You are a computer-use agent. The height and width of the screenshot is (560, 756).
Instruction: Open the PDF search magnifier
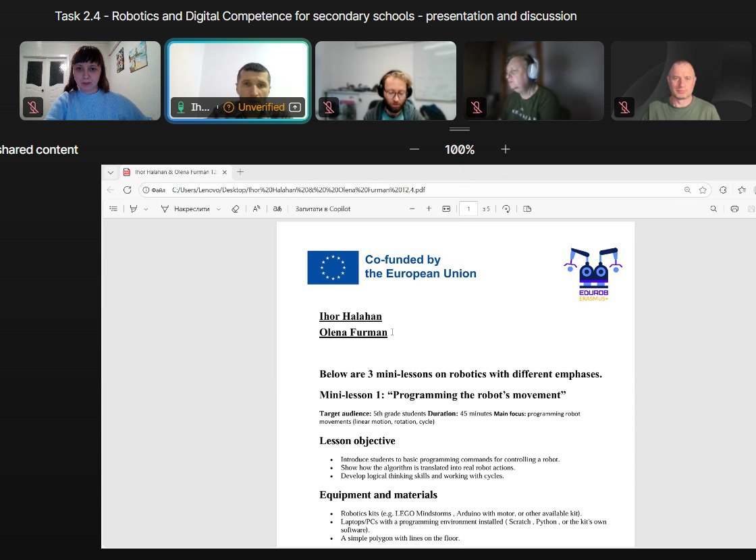coord(713,209)
